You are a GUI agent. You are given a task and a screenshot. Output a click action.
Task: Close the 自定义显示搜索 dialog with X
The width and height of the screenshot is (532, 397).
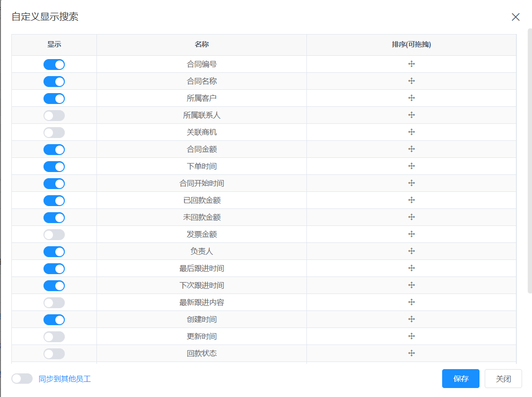(515, 17)
